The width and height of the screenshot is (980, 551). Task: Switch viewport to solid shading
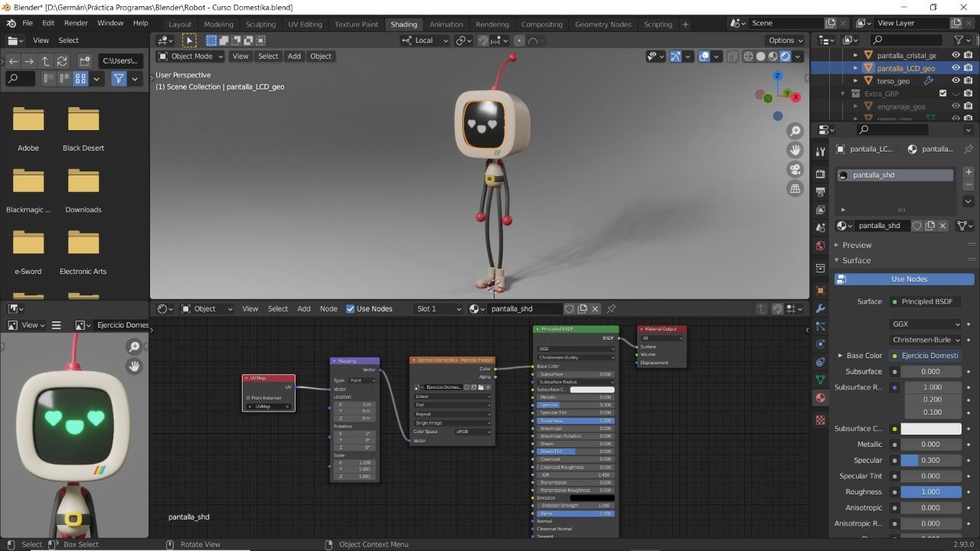click(760, 56)
